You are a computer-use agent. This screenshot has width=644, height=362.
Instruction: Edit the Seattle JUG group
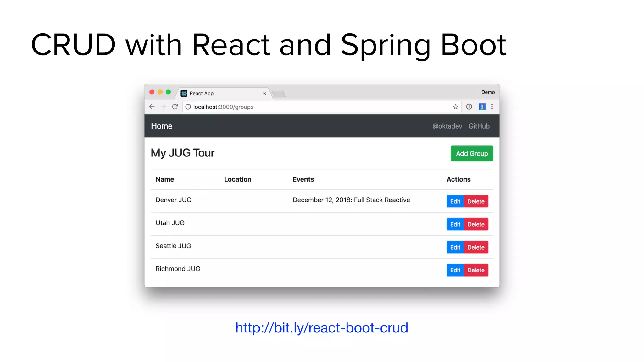pyautogui.click(x=455, y=247)
